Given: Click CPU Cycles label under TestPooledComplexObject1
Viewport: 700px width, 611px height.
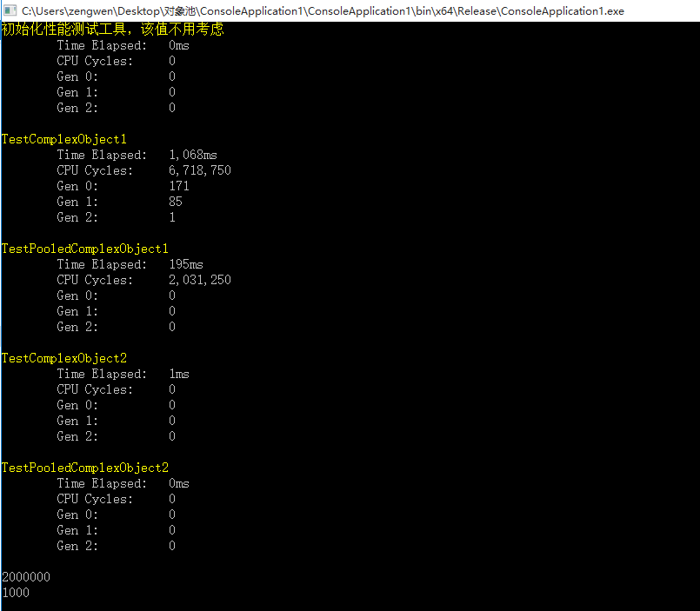Looking at the screenshot, I should (95, 280).
